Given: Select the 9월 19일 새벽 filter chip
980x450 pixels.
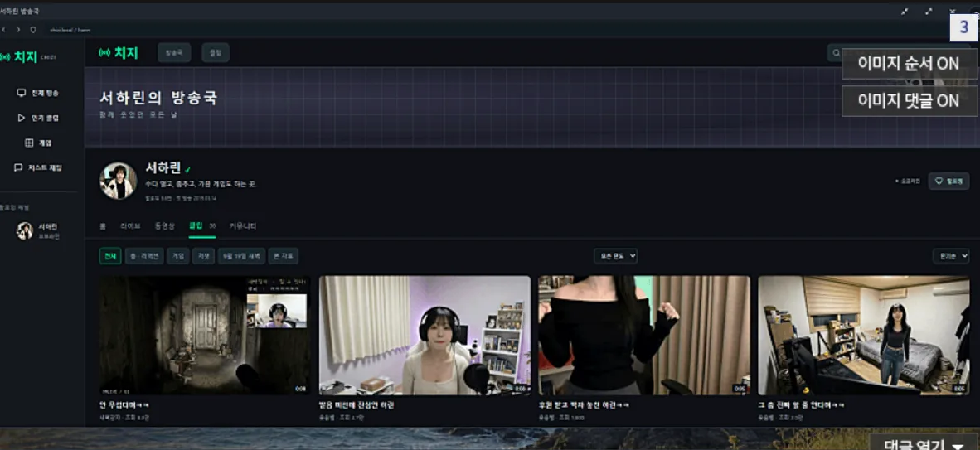Looking at the screenshot, I should tap(241, 255).
